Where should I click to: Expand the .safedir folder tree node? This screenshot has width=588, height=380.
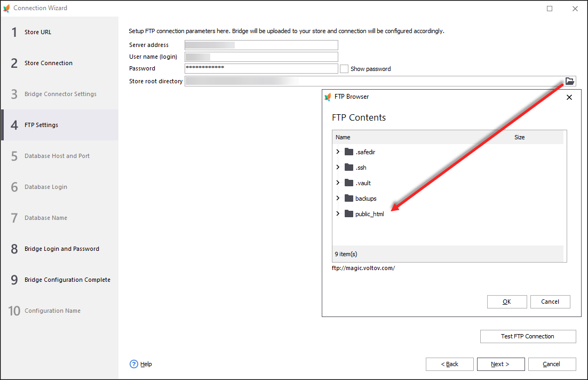point(338,152)
